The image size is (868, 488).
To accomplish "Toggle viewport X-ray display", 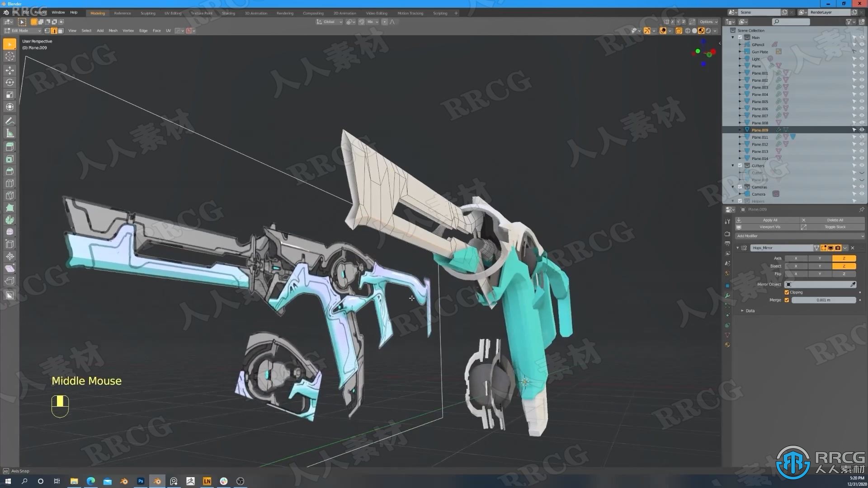I will point(679,31).
